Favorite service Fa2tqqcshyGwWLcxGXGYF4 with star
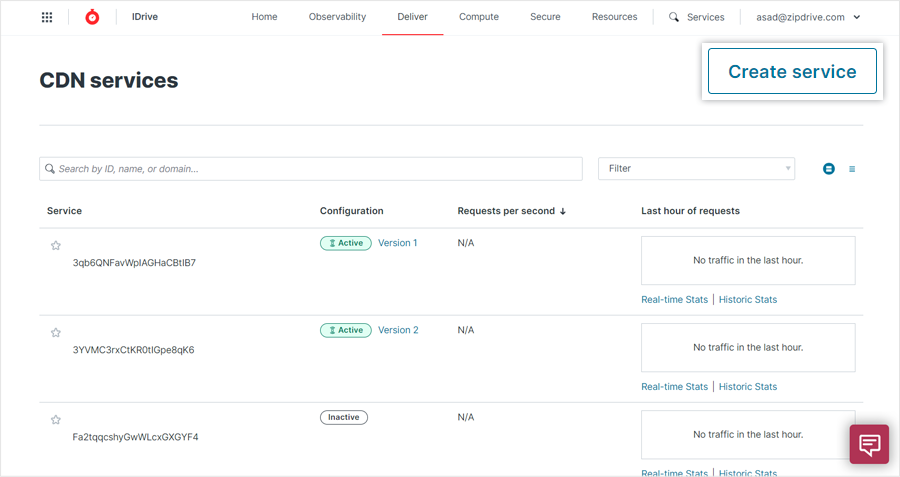900x477 pixels. [56, 420]
